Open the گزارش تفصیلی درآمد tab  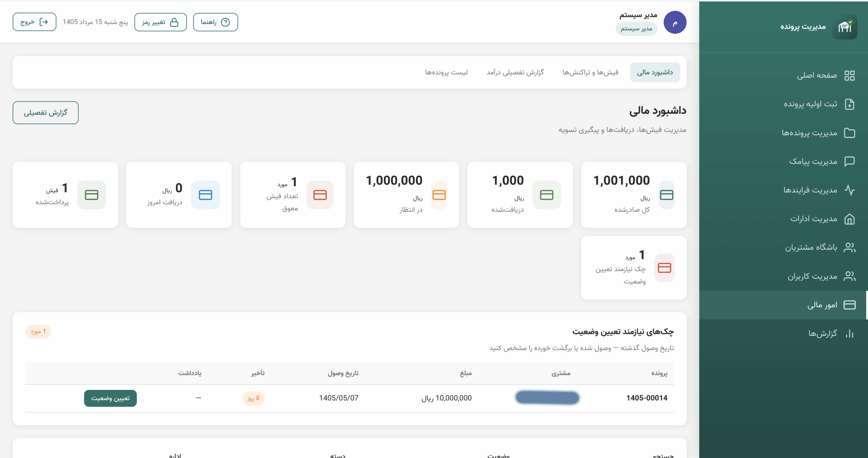click(x=515, y=72)
